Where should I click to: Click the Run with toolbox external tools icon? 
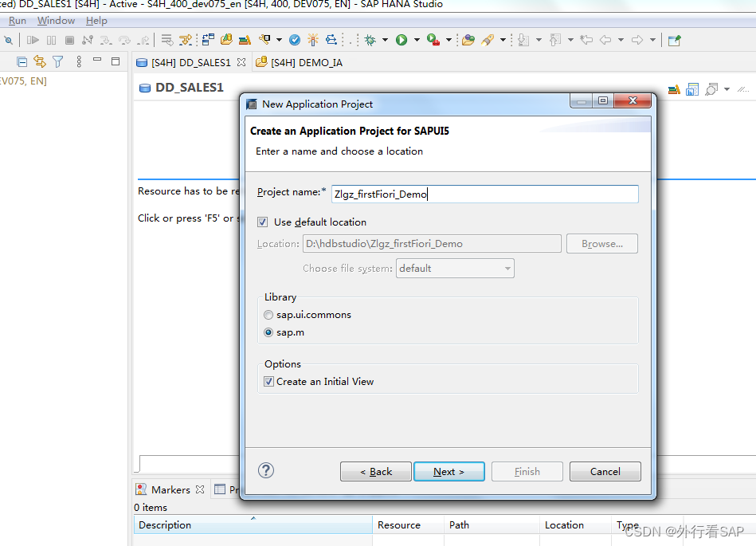(x=433, y=40)
